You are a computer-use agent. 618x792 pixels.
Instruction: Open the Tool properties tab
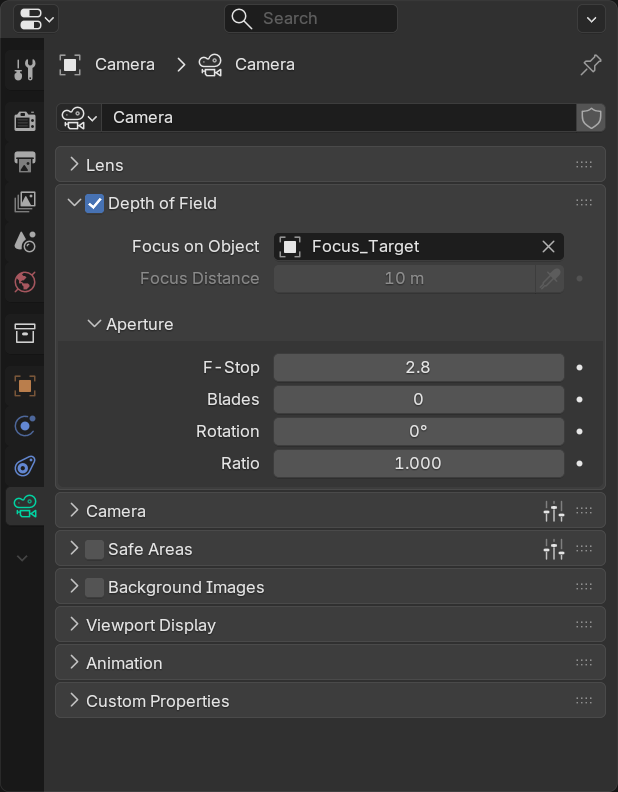(x=25, y=70)
